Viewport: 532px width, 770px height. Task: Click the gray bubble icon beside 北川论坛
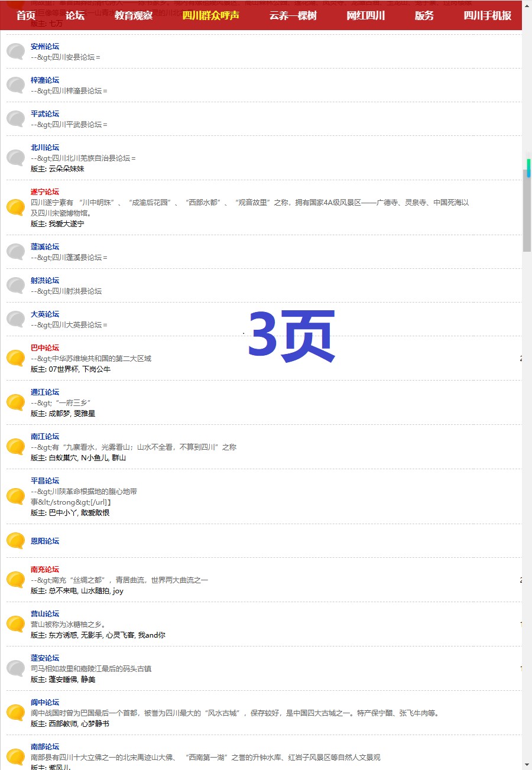[15, 158]
